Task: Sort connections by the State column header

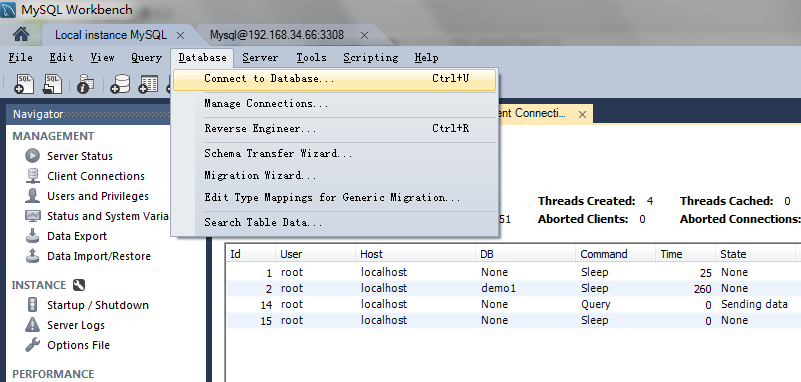Action: click(x=756, y=254)
